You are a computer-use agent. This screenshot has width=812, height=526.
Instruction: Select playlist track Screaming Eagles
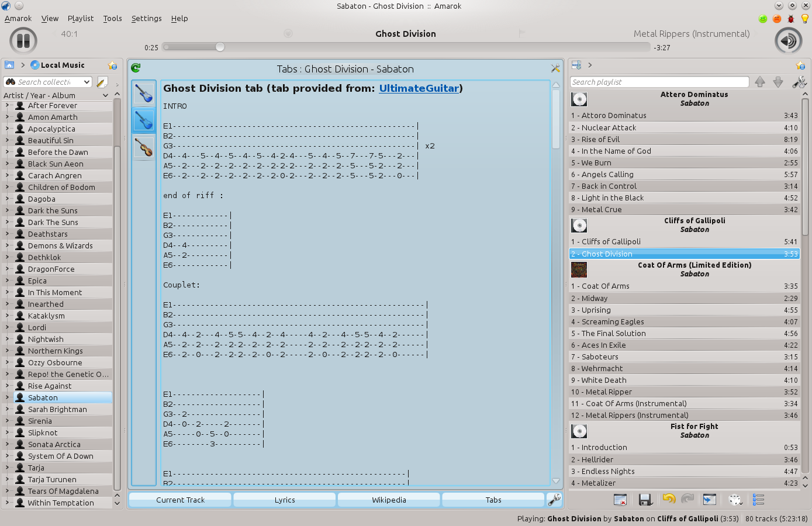685,321
